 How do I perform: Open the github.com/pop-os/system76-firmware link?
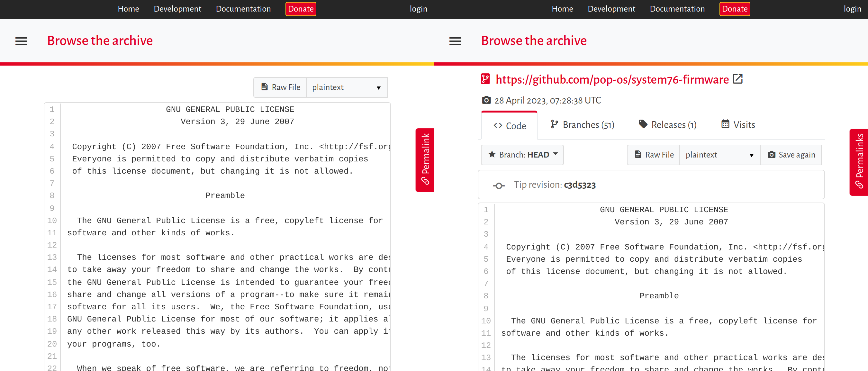click(612, 79)
